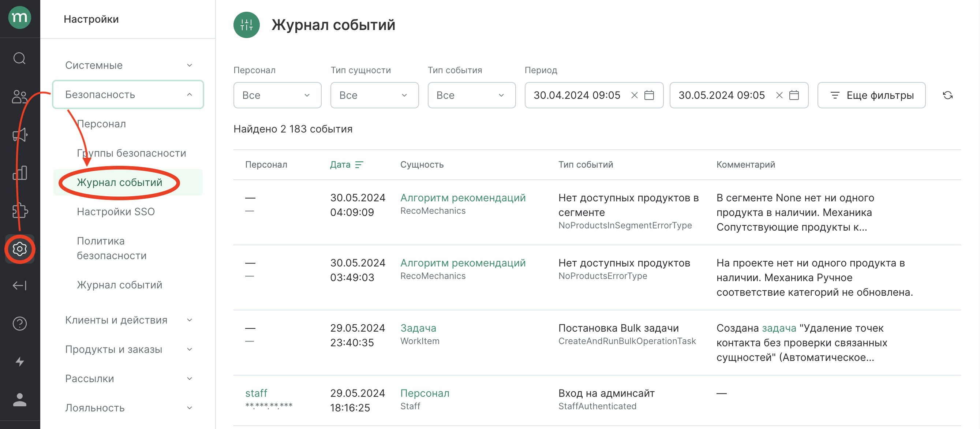Click the lightning bolt icon in sidebar

20,362
